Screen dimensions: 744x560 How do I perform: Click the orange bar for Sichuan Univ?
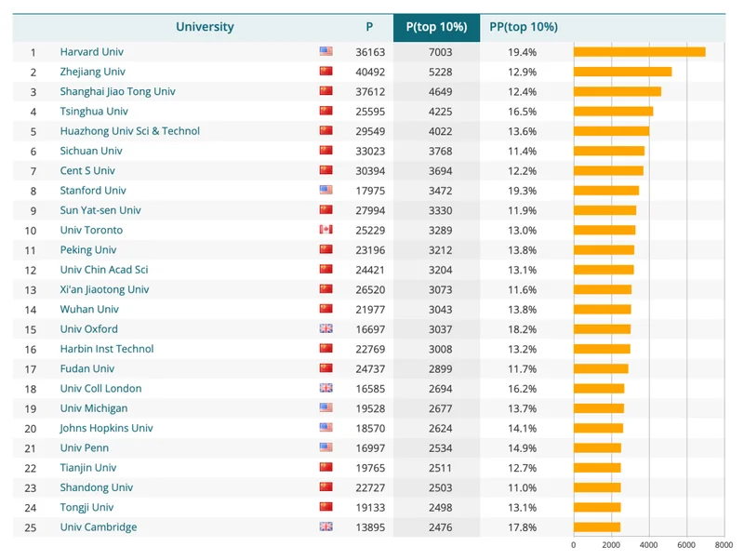tap(608, 151)
